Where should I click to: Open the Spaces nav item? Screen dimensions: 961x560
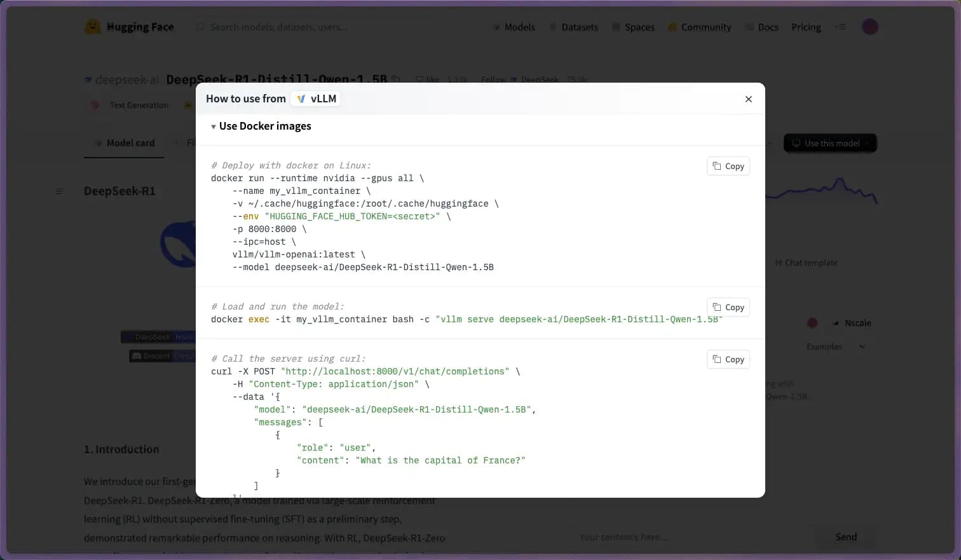633,27
